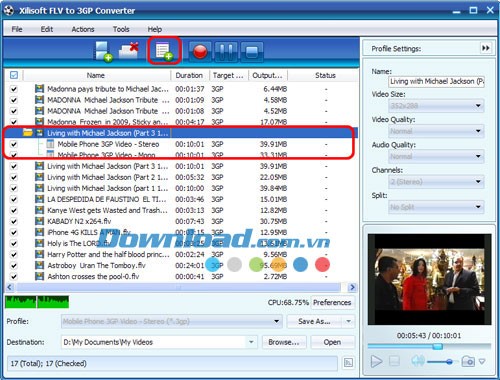Open the Tools menu
The image size is (500, 380).
click(121, 29)
